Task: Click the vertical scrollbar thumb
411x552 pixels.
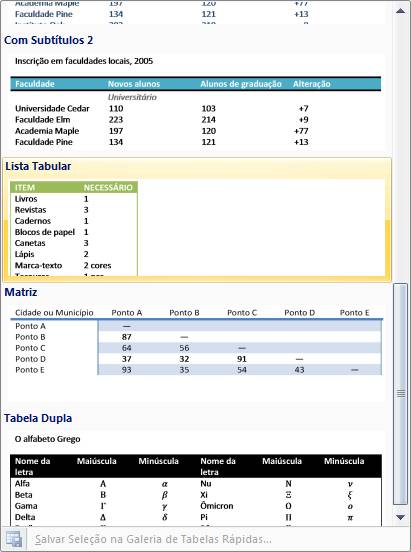Action: 400,394
